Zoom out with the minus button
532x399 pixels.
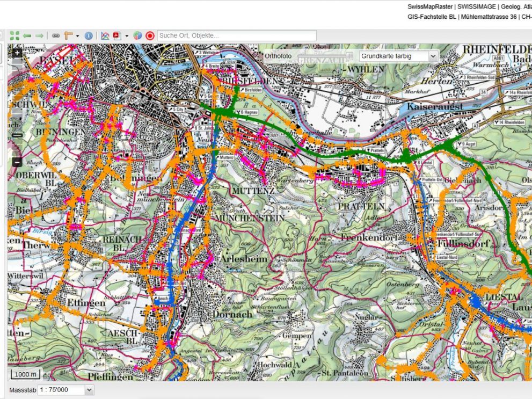(x=17, y=162)
